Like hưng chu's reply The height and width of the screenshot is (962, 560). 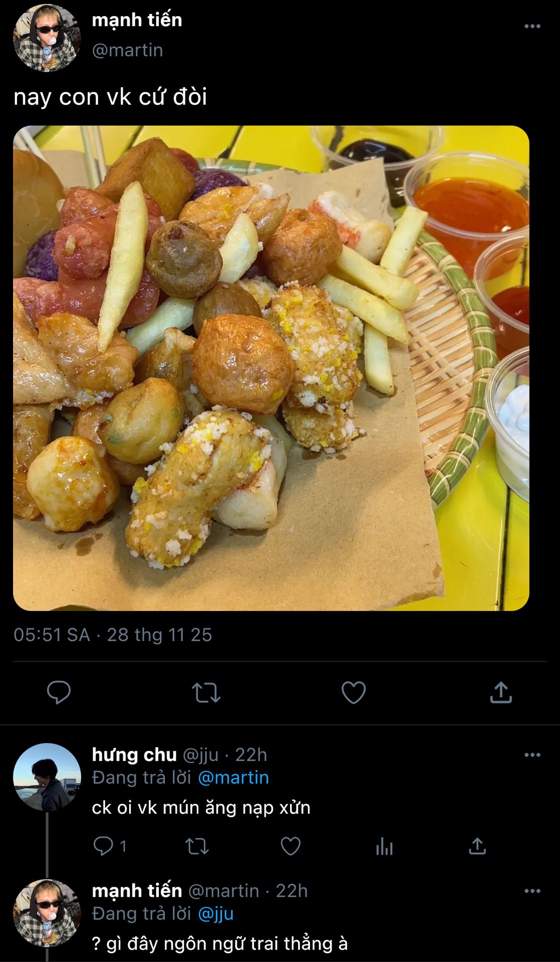click(x=291, y=846)
